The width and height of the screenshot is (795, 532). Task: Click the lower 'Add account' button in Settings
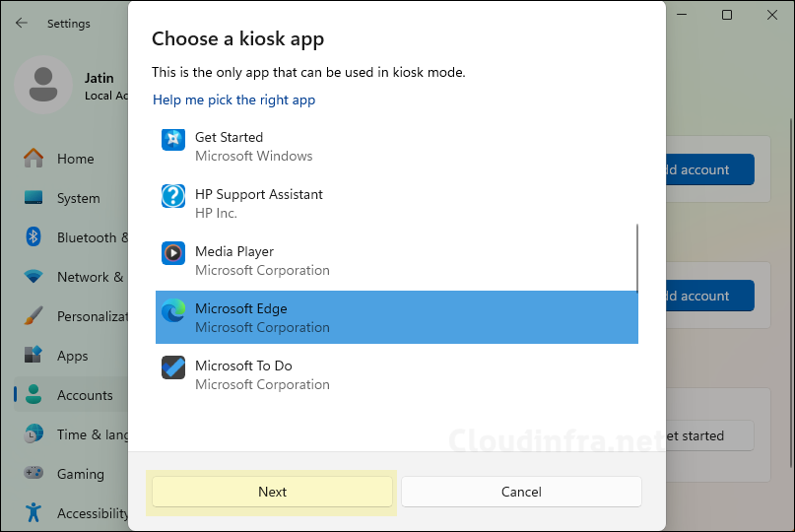tap(710, 296)
